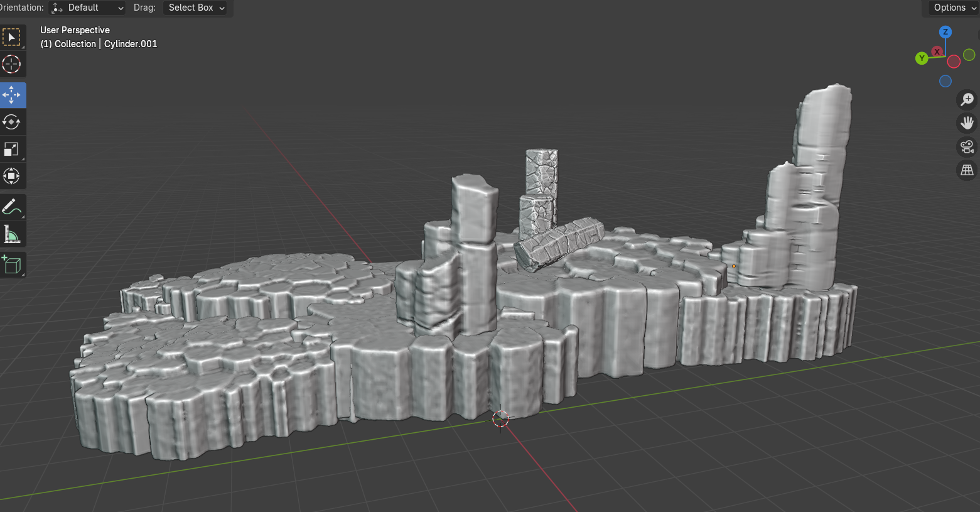Click the "User Perspective" viewport label

pos(75,30)
